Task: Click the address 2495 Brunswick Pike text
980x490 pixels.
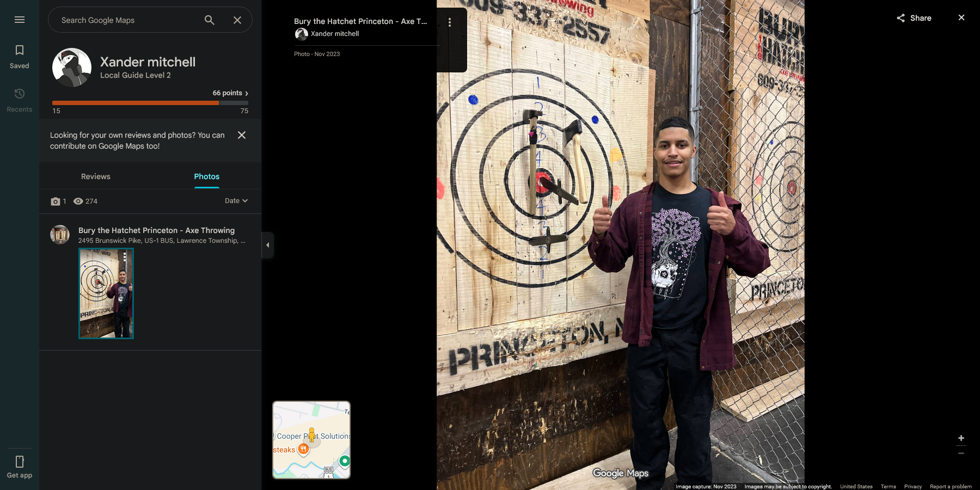Action: click(162, 241)
